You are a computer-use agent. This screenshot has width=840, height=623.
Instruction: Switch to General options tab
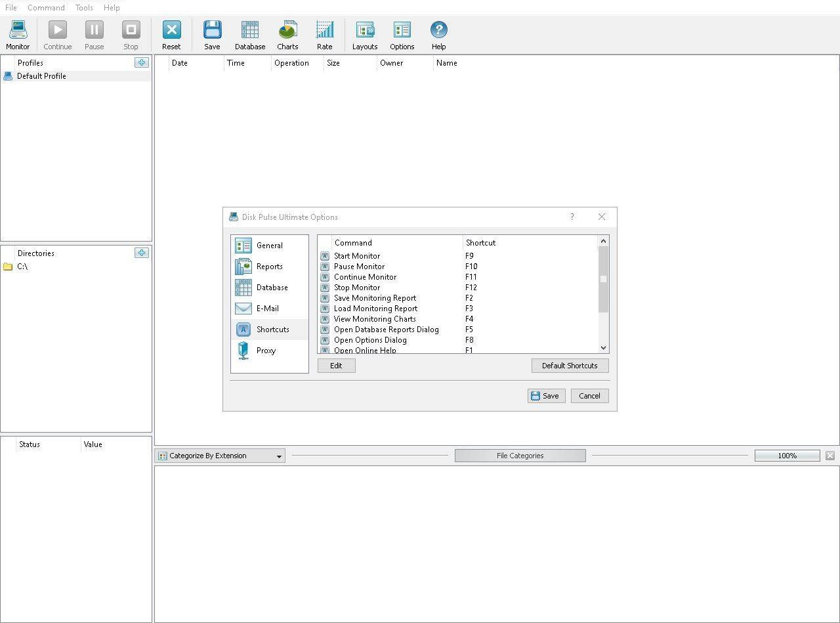click(x=269, y=246)
